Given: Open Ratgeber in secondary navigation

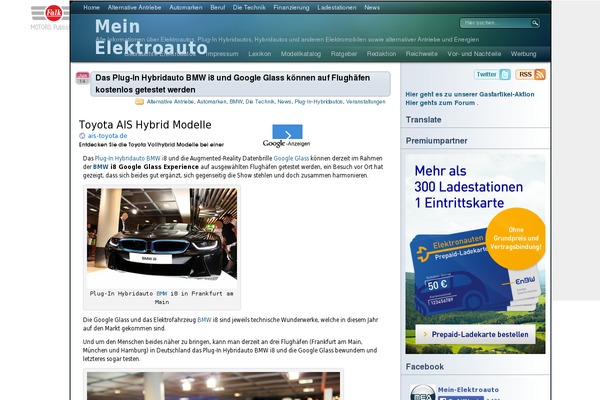Looking at the screenshot, I should pyautogui.click(x=344, y=54).
